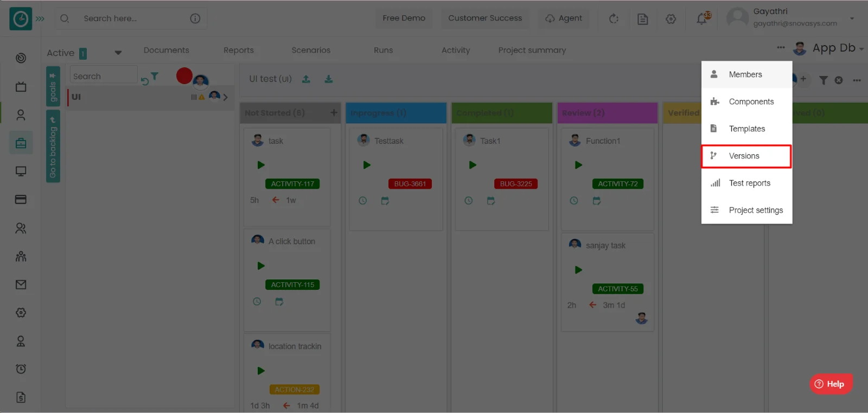Open Test reports menu item
868x413 pixels.
[746, 183]
